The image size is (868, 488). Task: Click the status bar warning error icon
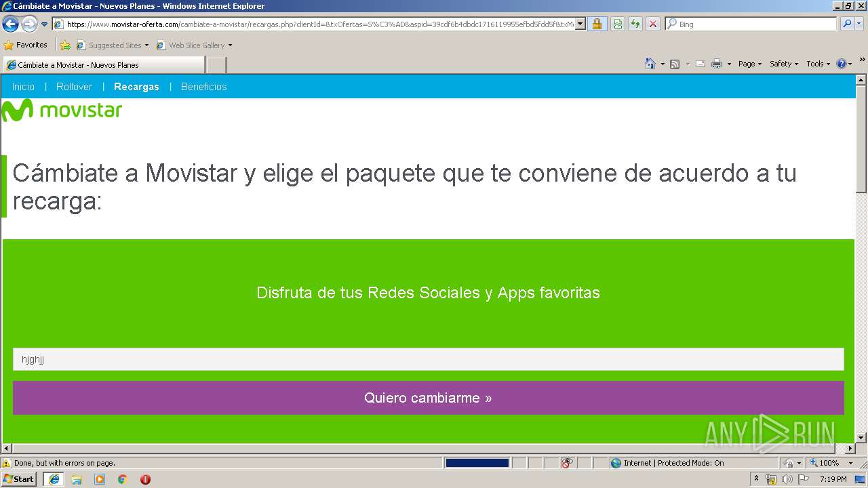coord(7,463)
